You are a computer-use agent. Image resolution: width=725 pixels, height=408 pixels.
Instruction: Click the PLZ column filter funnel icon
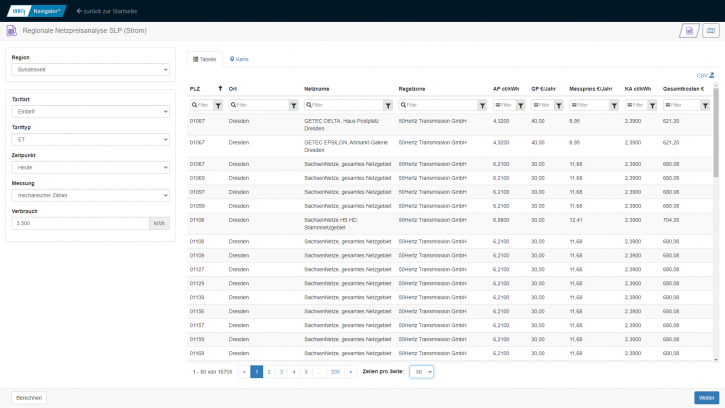pos(218,104)
